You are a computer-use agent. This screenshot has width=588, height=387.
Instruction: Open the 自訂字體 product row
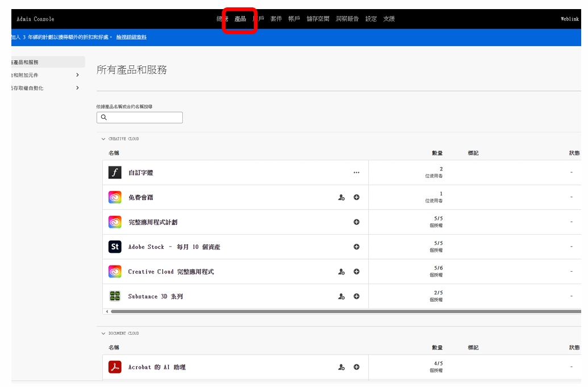[x=141, y=173]
